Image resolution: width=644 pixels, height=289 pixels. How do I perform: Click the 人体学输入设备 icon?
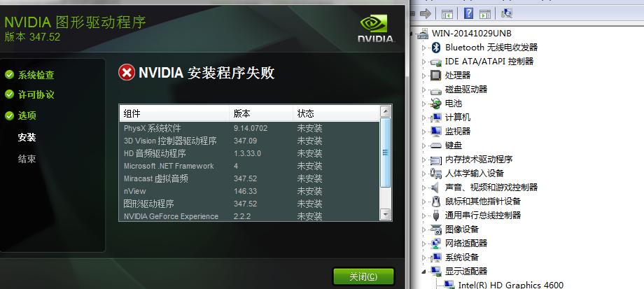click(435, 174)
